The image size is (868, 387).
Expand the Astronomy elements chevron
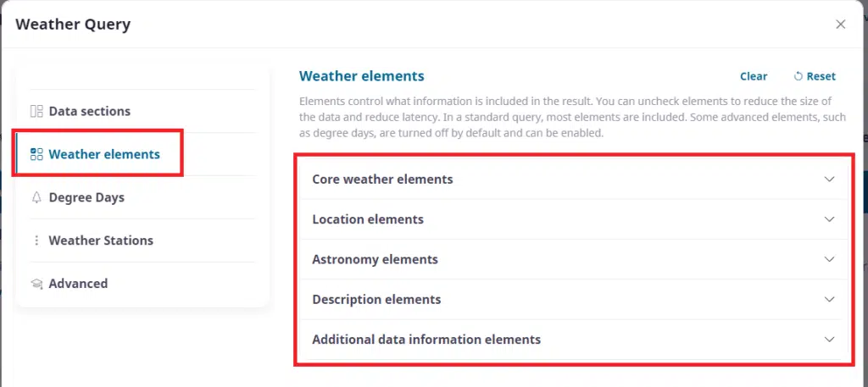(830, 259)
